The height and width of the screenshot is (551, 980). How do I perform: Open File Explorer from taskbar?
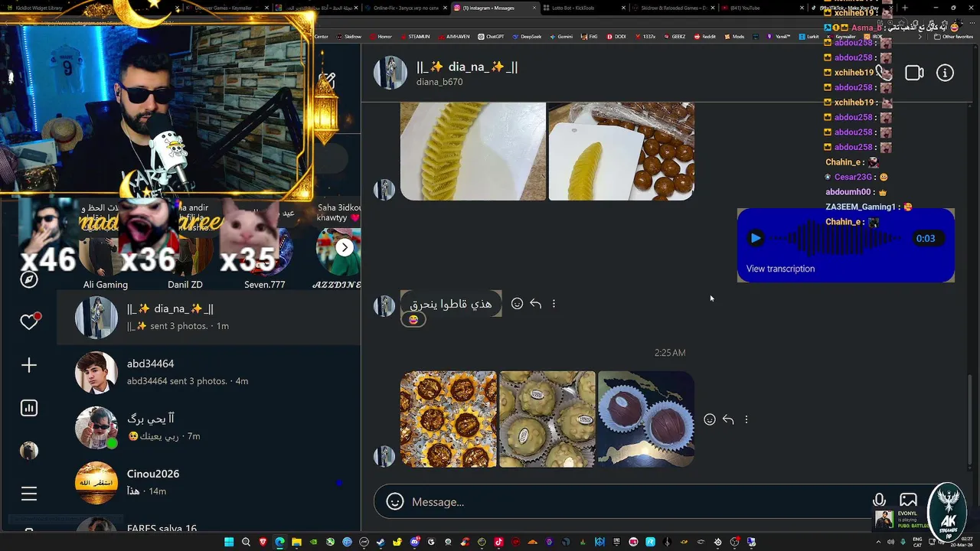point(296,542)
